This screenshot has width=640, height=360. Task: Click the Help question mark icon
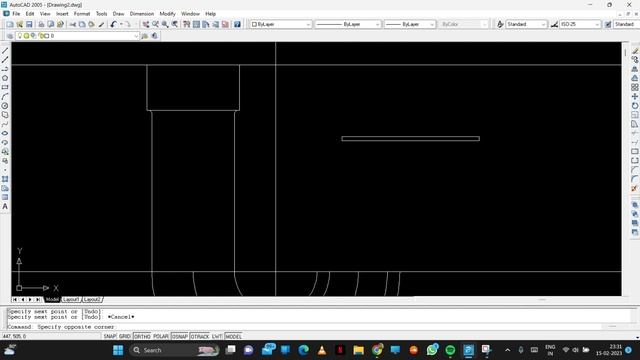point(237,24)
